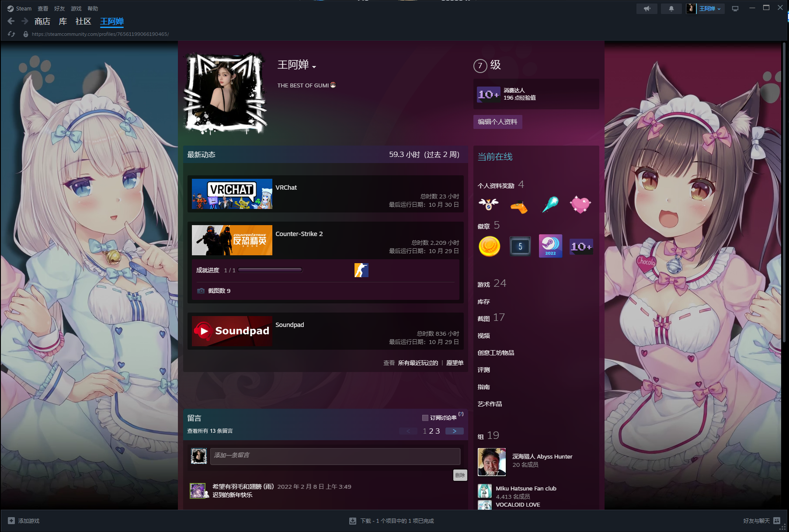Click the announcements megaphone icon

pos(647,9)
